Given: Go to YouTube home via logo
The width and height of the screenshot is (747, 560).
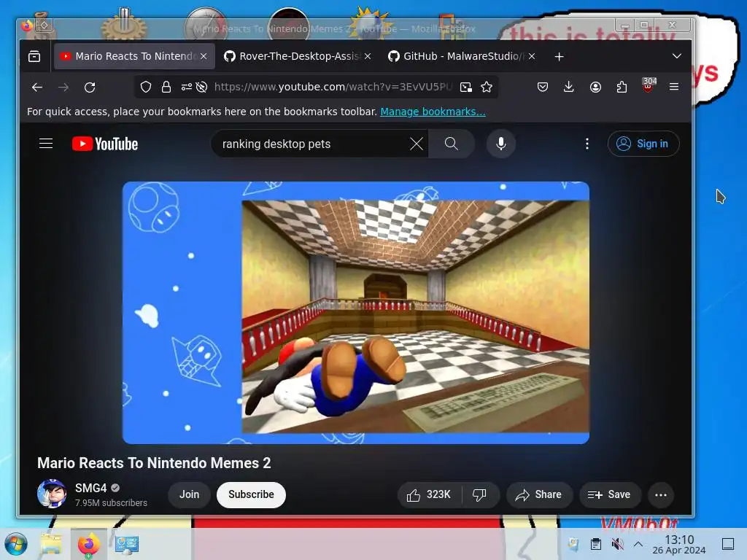Looking at the screenshot, I should pyautogui.click(x=105, y=144).
